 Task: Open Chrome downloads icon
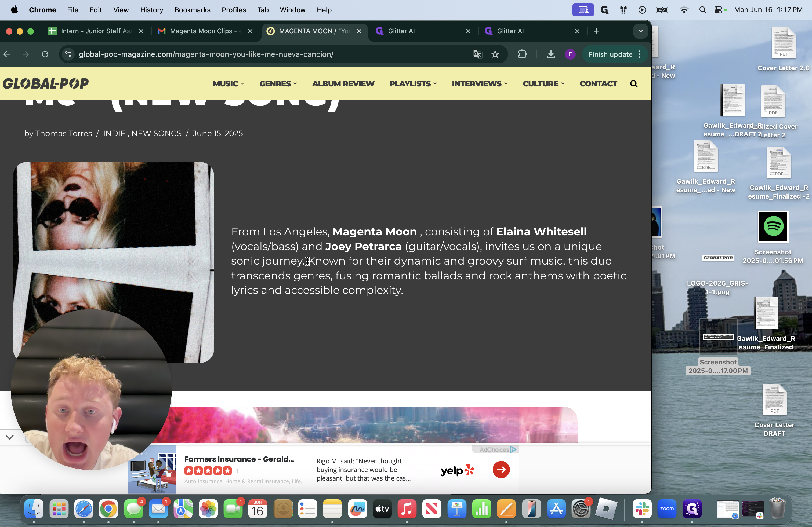click(x=551, y=54)
